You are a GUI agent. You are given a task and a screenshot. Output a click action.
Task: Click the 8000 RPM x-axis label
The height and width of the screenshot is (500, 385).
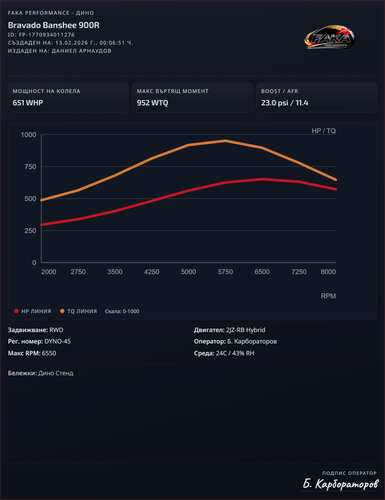328,272
